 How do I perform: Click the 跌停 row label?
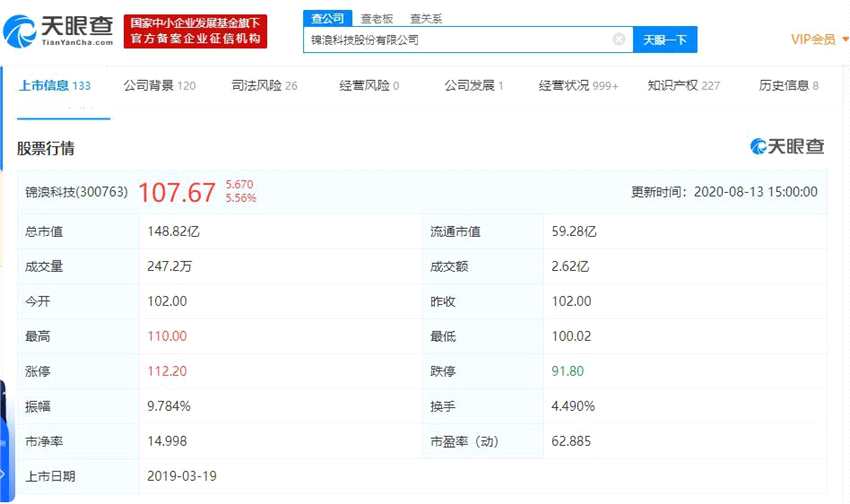click(443, 371)
